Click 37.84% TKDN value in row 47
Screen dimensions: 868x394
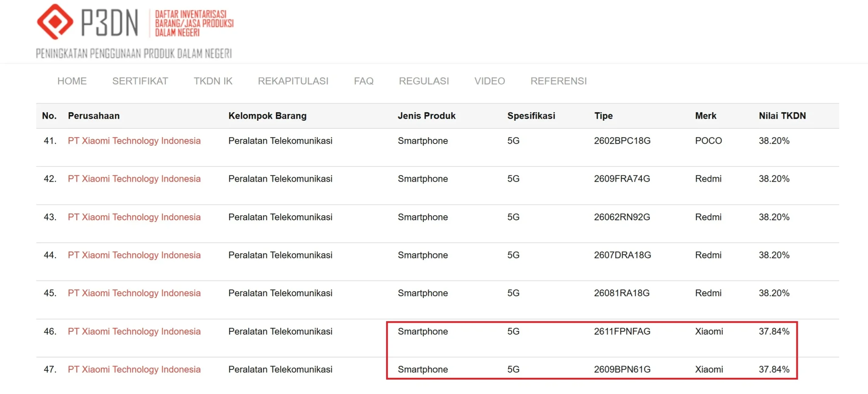click(x=774, y=369)
